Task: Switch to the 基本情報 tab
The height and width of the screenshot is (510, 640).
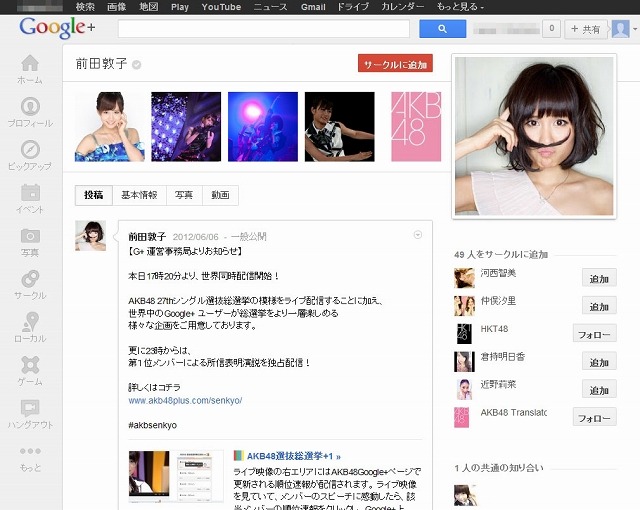Action: click(x=139, y=195)
